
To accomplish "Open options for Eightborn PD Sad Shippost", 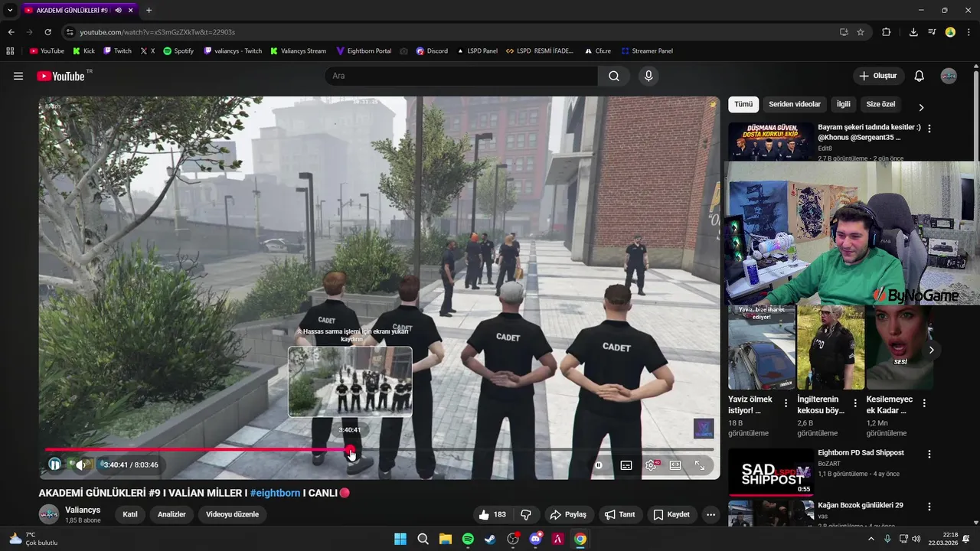I will pyautogui.click(x=929, y=454).
